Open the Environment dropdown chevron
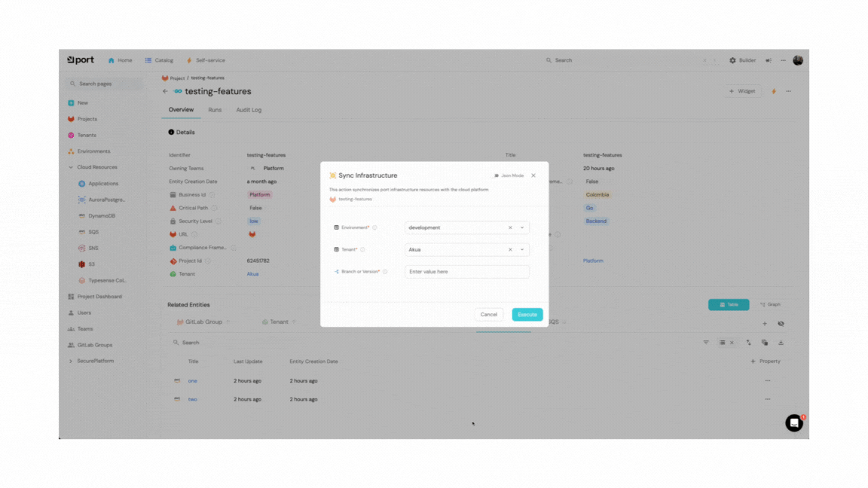Screen dimensions: 868x488 [522, 227]
